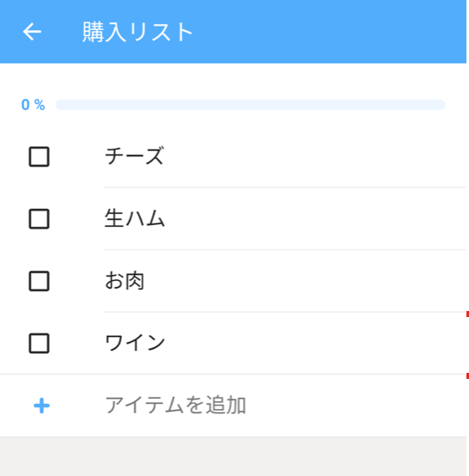
Task: Click empty blue header space right of title
Action: pyautogui.click(x=329, y=32)
